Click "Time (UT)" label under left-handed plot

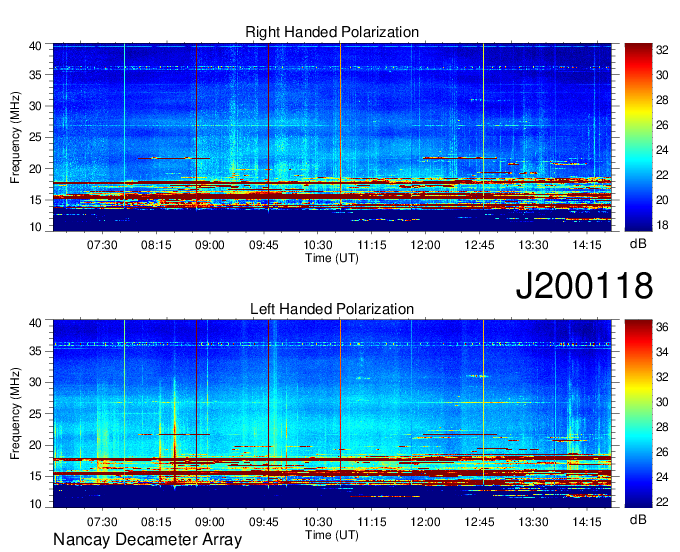[332, 535]
